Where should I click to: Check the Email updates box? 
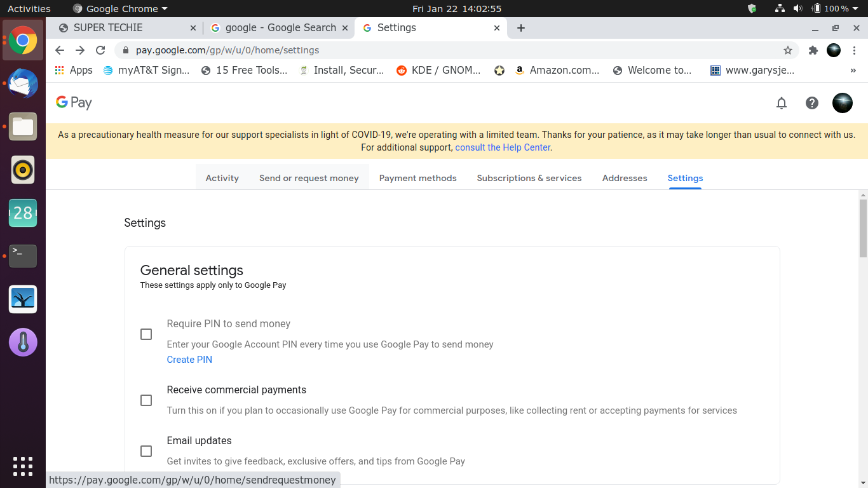146,451
